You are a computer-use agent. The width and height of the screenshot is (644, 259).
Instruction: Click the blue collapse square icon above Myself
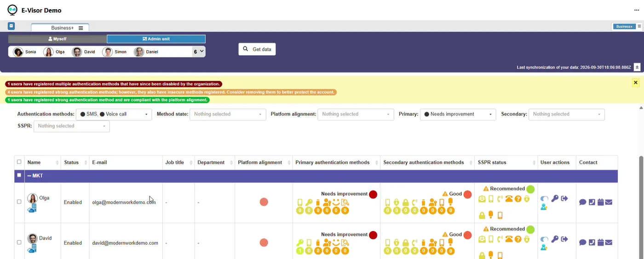pos(11,26)
